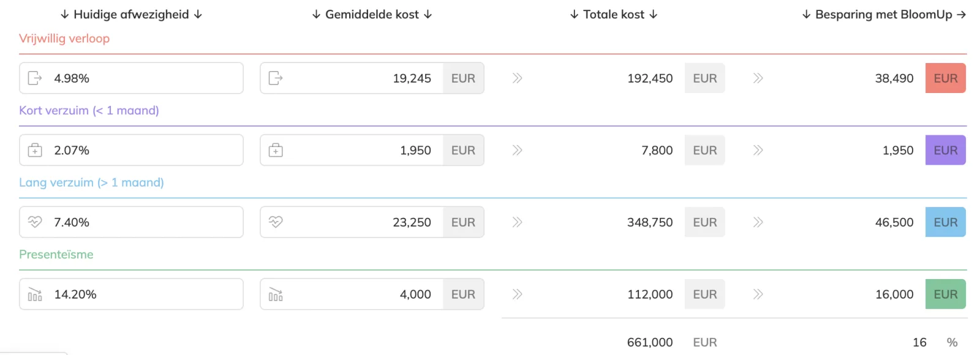The image size is (980, 355).
Task: Click the medical kit icon beside 2.07%
Action: (x=35, y=150)
